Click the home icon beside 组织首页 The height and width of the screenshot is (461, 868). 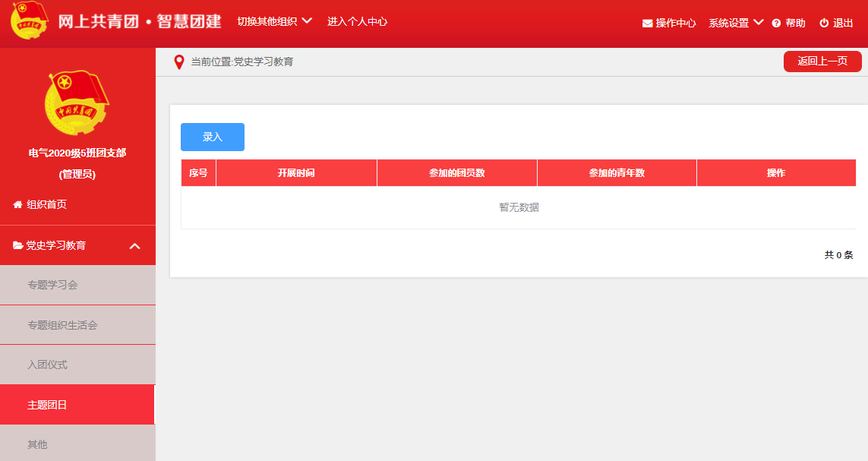coord(17,204)
